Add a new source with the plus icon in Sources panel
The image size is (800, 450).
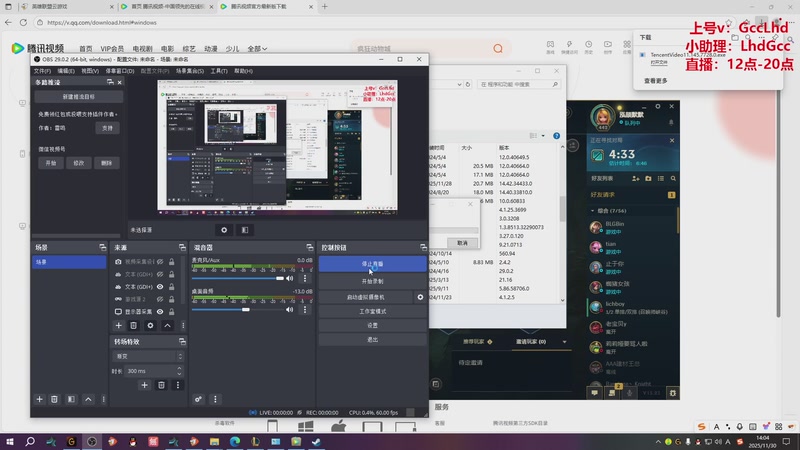118,326
